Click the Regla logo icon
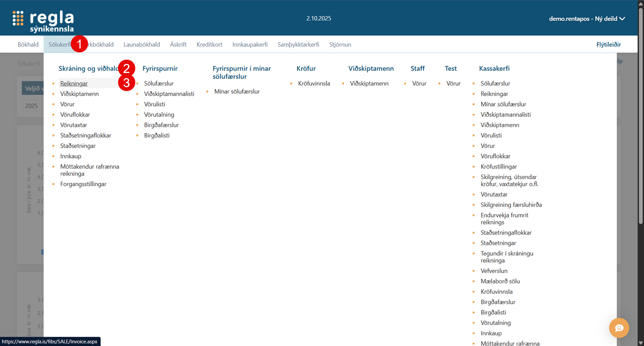This screenshot has height=346, width=644. pos(18,18)
